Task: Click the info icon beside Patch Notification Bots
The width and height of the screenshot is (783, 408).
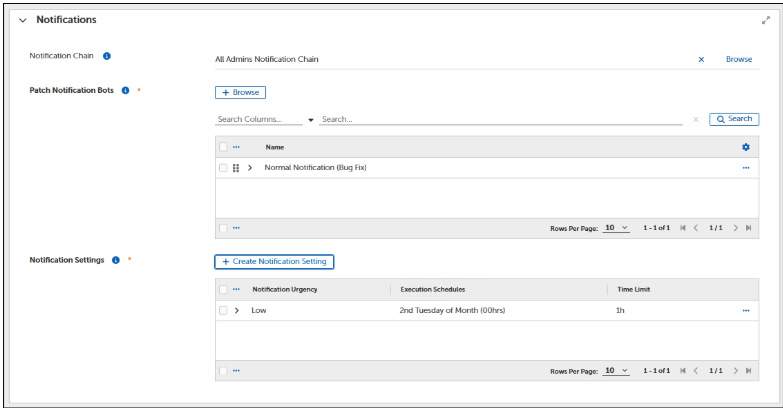Action: coord(125,90)
